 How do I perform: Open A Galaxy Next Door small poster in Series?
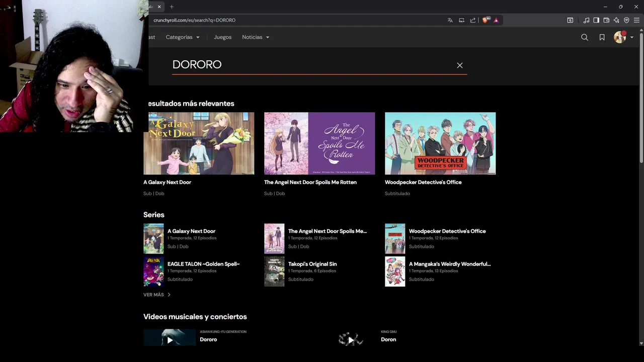click(x=153, y=239)
